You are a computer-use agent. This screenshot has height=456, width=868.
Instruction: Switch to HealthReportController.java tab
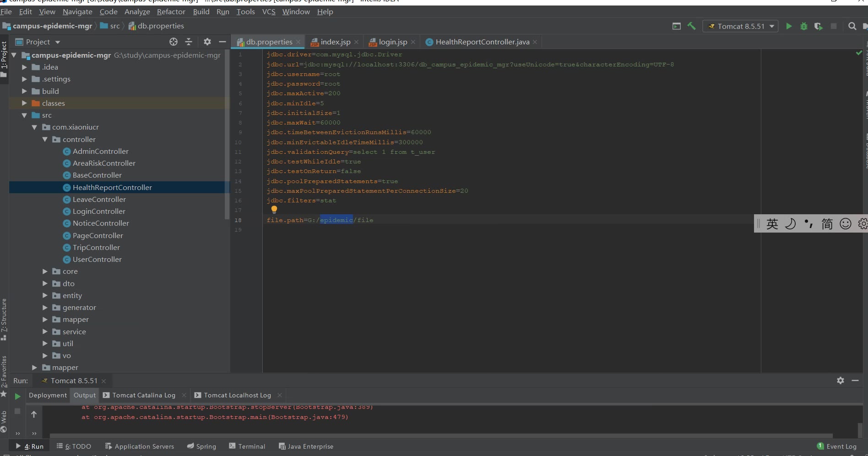(482, 42)
